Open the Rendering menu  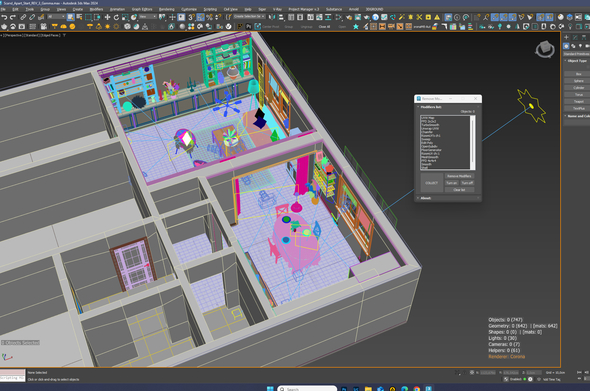click(x=166, y=9)
